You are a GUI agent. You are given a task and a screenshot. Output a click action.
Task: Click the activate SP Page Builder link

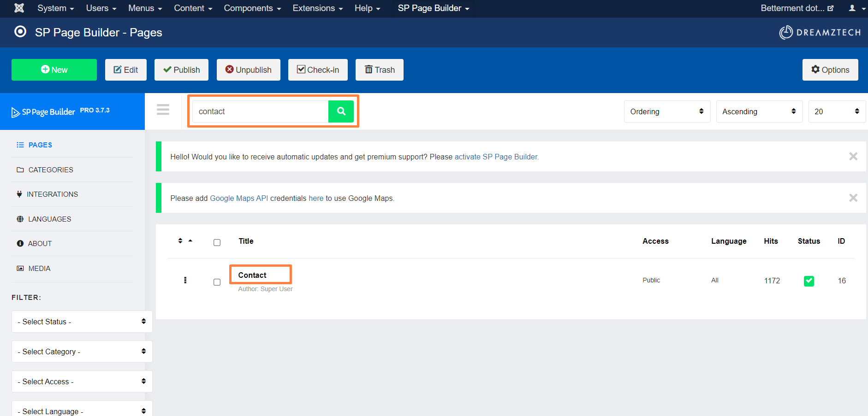click(496, 157)
